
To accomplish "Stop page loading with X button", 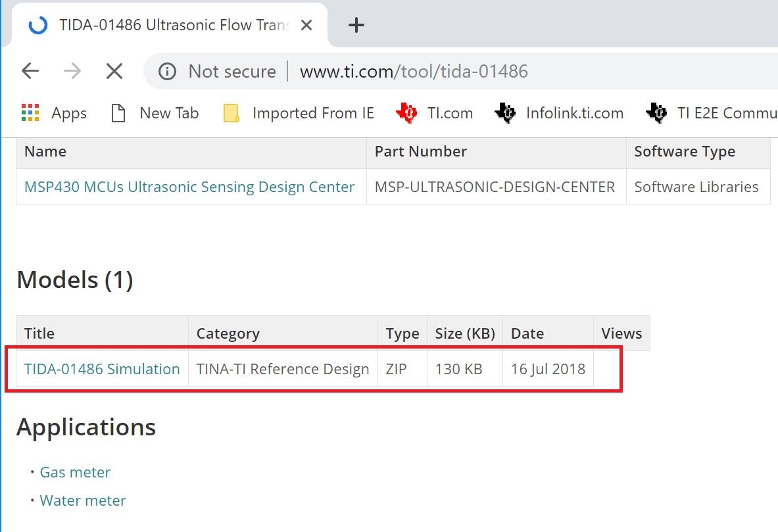I will tap(114, 71).
